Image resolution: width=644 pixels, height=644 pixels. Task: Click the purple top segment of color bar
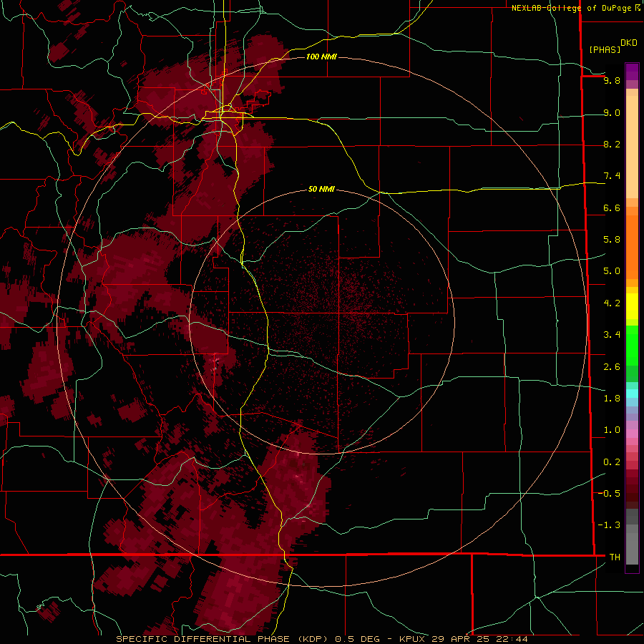pos(632,72)
